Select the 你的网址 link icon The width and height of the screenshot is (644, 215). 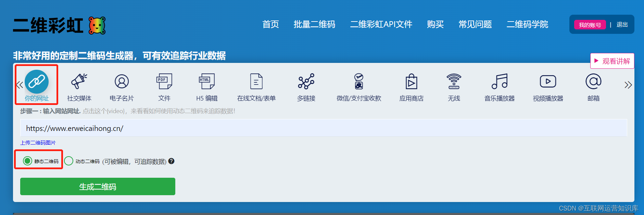click(x=37, y=82)
